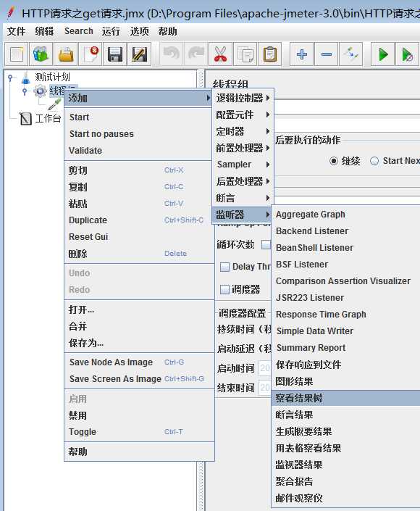Open the Templates icon in the toolbar
Viewport: 420px width, 511px height.
[x=41, y=54]
